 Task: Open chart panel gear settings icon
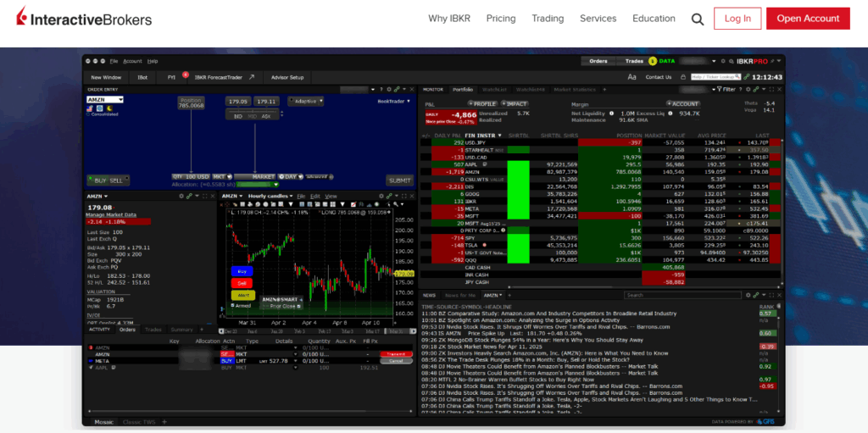(381, 196)
